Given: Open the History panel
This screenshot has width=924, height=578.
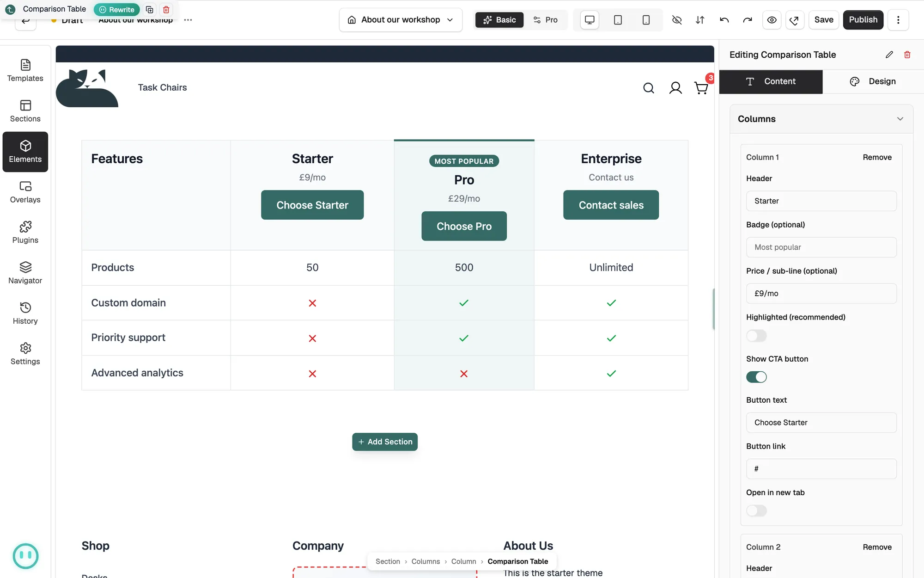Looking at the screenshot, I should coord(25,314).
